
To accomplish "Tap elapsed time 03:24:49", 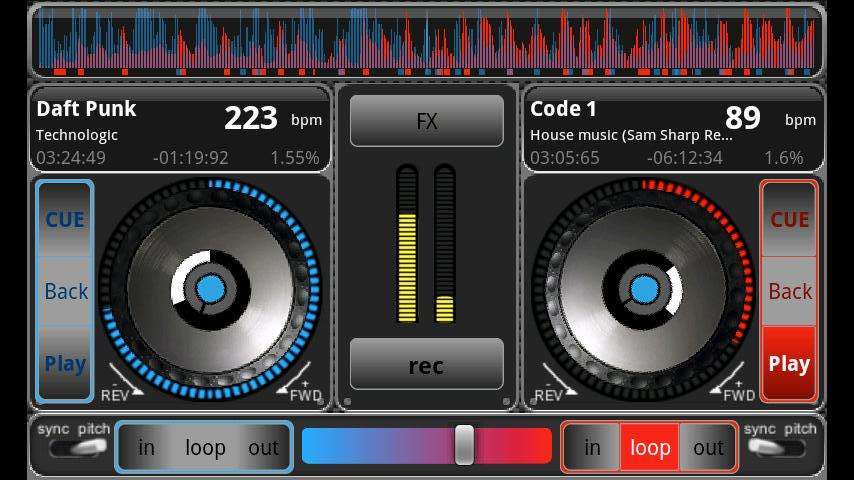I will click(x=71, y=158).
